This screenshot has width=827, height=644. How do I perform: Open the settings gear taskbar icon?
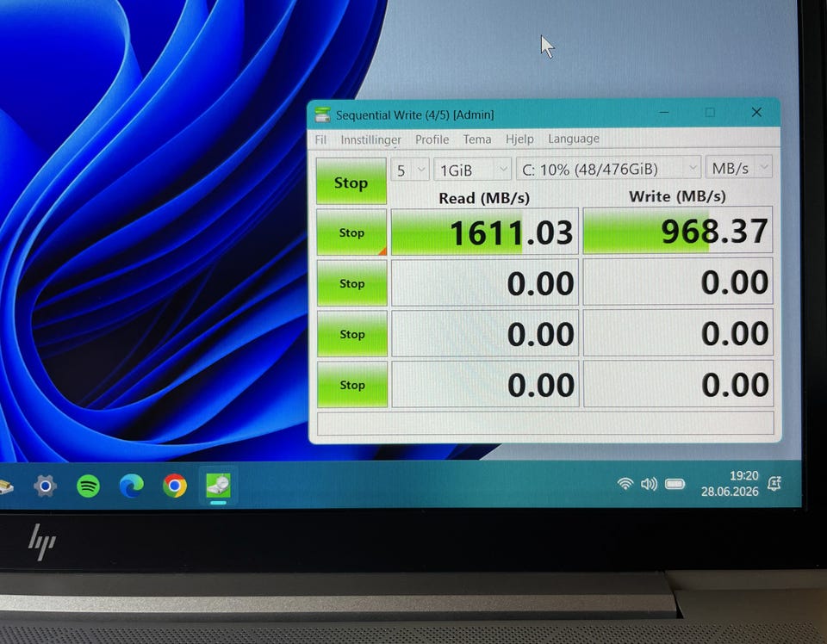[45, 486]
